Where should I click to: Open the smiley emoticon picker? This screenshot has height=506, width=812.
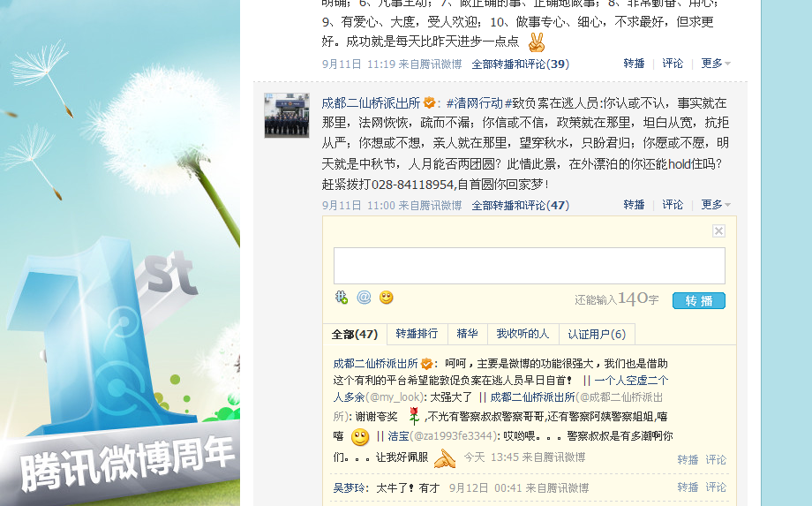[387, 298]
